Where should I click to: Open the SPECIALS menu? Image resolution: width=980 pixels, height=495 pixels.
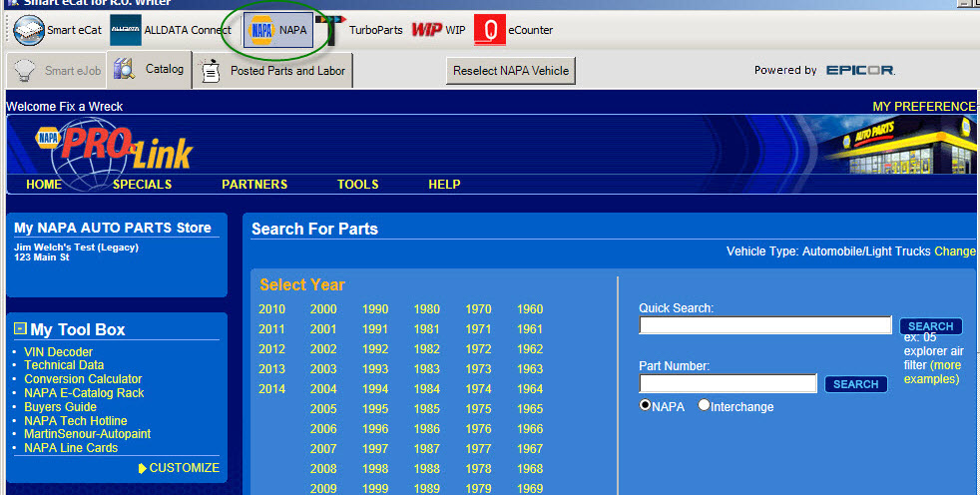point(142,185)
